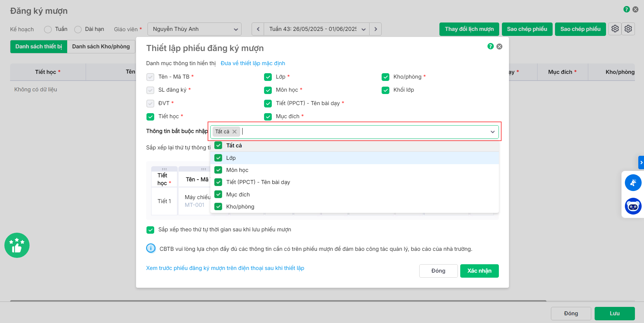Select the 'Dài hạn' radio button

pos(78,30)
